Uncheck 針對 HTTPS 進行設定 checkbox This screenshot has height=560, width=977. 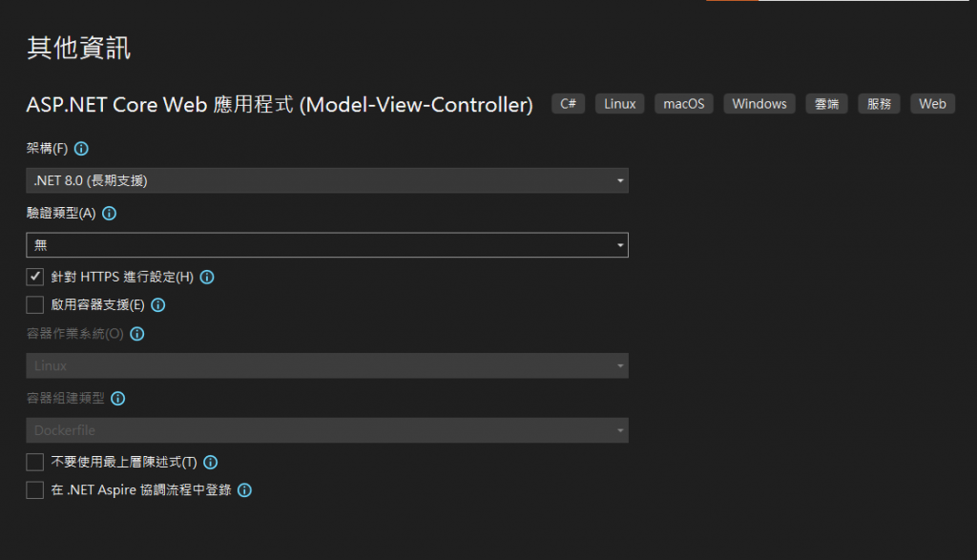tap(35, 277)
